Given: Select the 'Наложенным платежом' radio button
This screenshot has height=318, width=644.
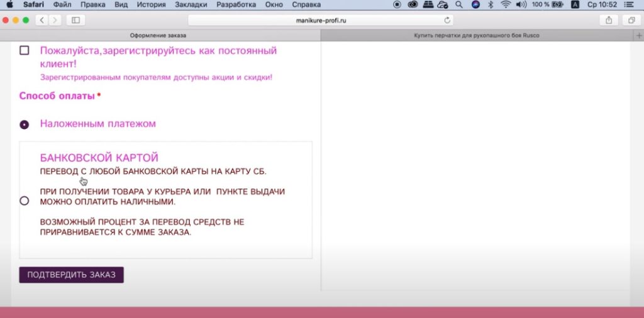Looking at the screenshot, I should coord(25,124).
